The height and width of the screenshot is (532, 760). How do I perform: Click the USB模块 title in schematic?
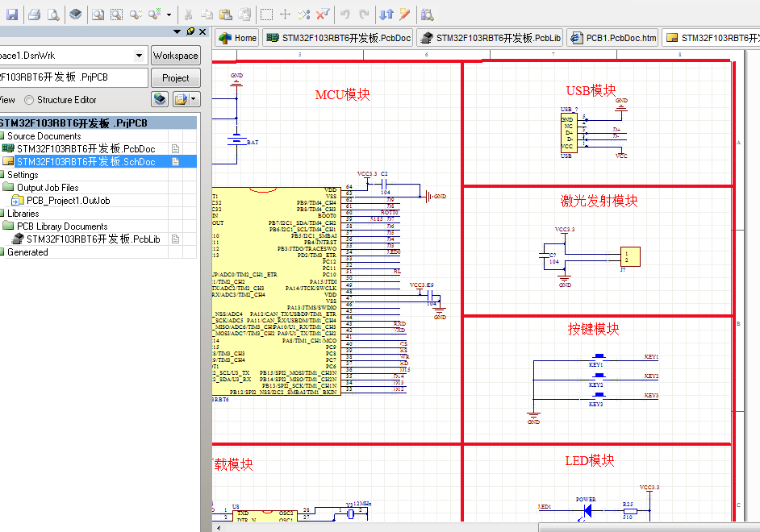tap(591, 90)
